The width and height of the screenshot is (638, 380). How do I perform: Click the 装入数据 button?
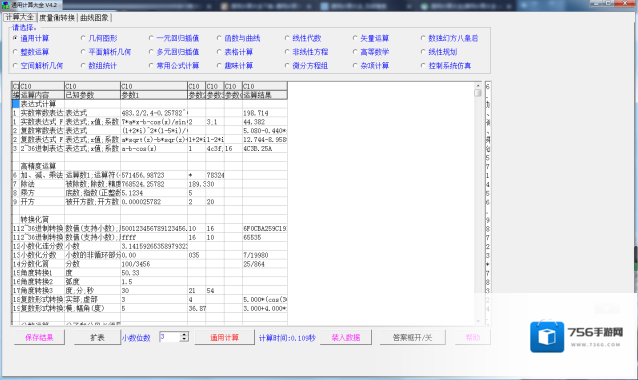[x=345, y=337]
